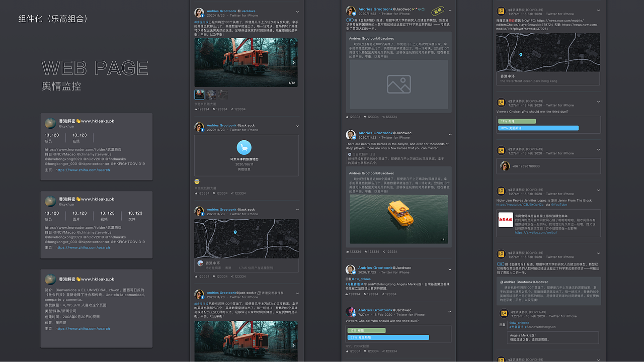644x362 pixels.
Task: Click the emoji below the cart card
Action: pos(197,182)
